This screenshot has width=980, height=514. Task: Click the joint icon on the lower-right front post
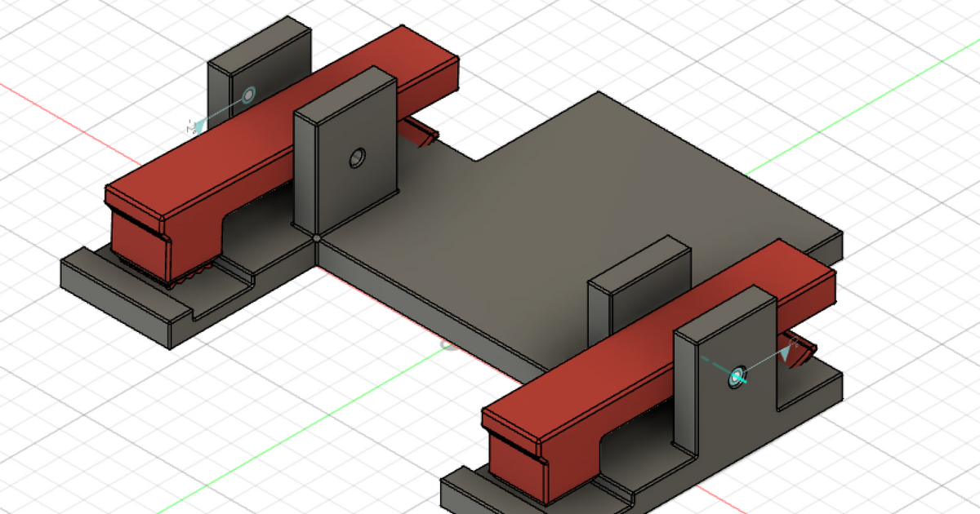pos(737,375)
